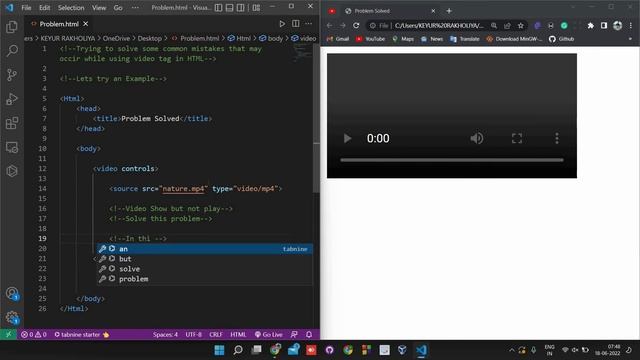The width and height of the screenshot is (640, 360).
Task: Play the video in browser
Action: click(347, 138)
